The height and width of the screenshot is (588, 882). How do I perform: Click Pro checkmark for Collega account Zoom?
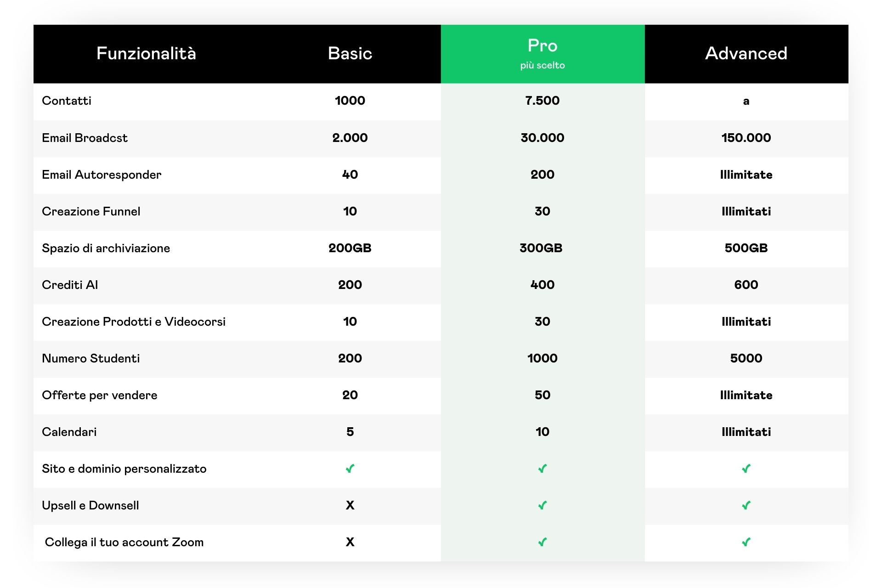pyautogui.click(x=543, y=542)
